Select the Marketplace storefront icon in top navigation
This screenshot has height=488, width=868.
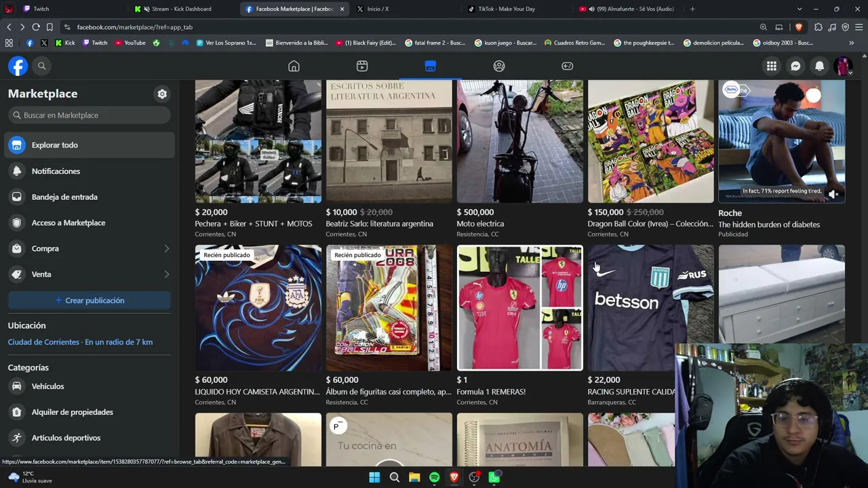pos(430,66)
